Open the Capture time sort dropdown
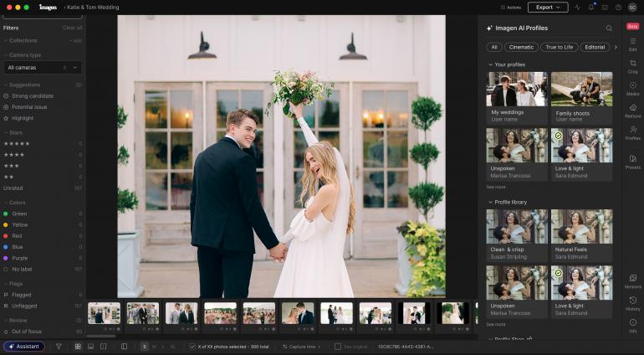Viewport: 644px width, 355px height. coord(301,347)
